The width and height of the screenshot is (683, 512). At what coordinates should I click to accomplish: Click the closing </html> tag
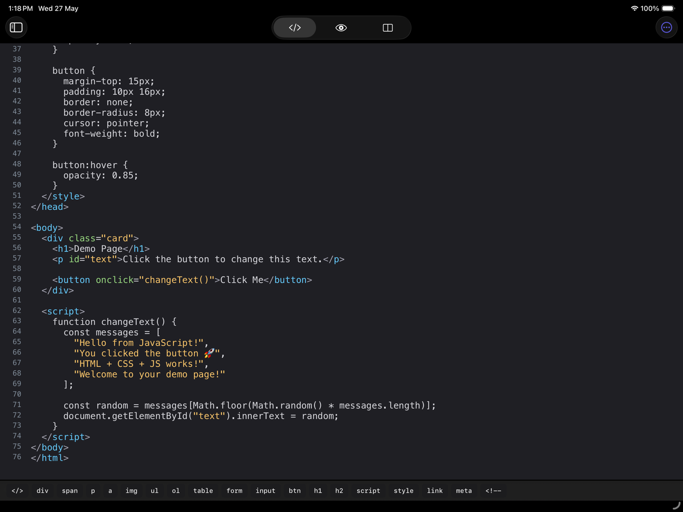[50, 458]
